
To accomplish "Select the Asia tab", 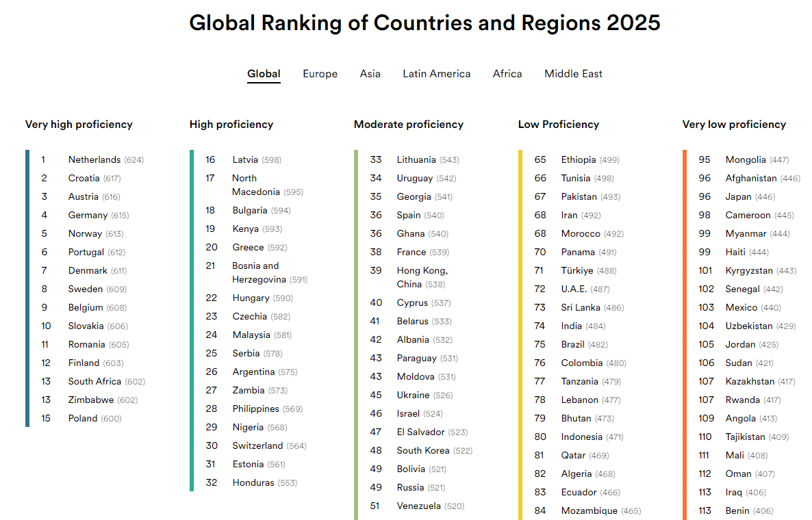I will 370,74.
